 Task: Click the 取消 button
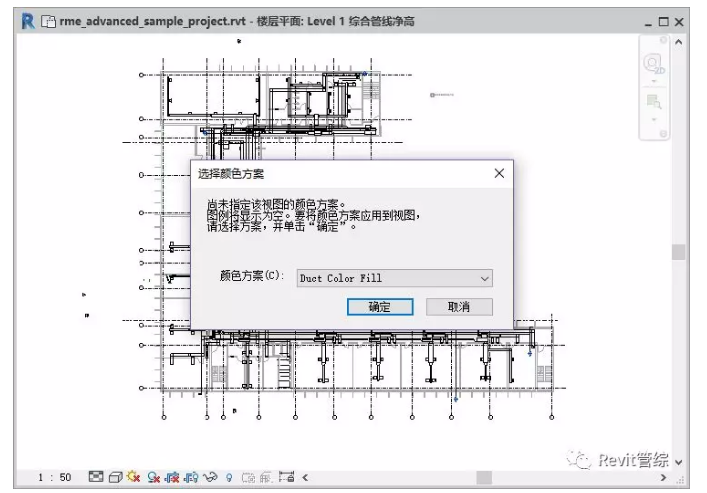tap(459, 307)
